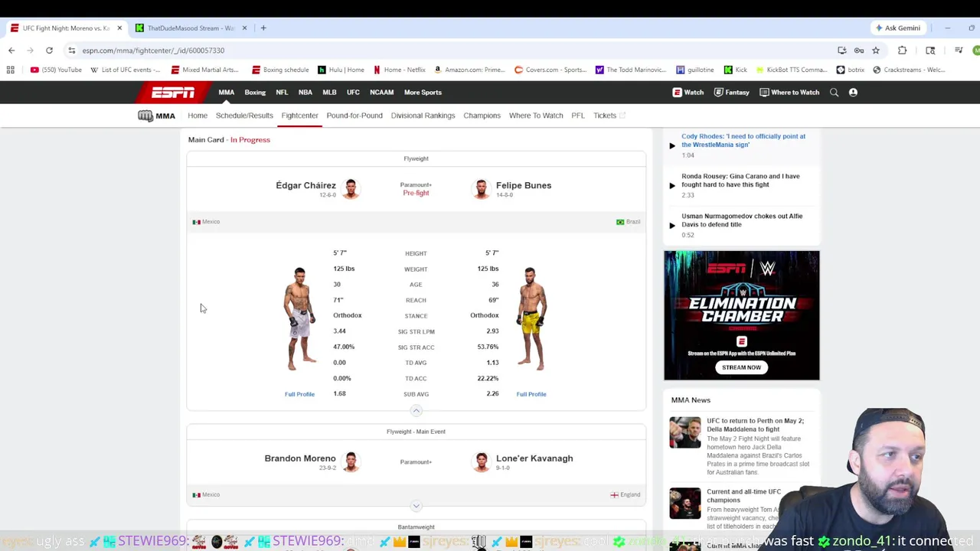Viewport: 980px width, 551px height.
Task: Switch to ThatDudeMasood Stream tab
Action: tap(190, 28)
